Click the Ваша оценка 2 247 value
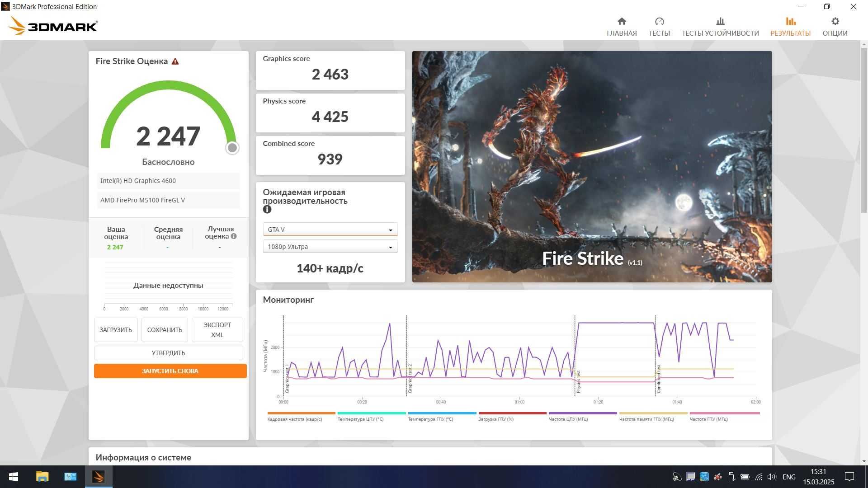The image size is (868, 488). 115,247
